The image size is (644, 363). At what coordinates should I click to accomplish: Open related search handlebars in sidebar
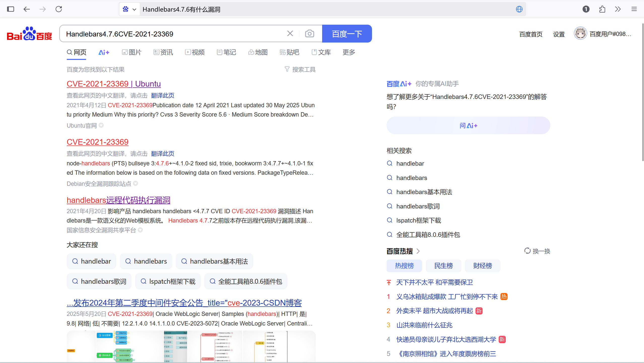412,178
